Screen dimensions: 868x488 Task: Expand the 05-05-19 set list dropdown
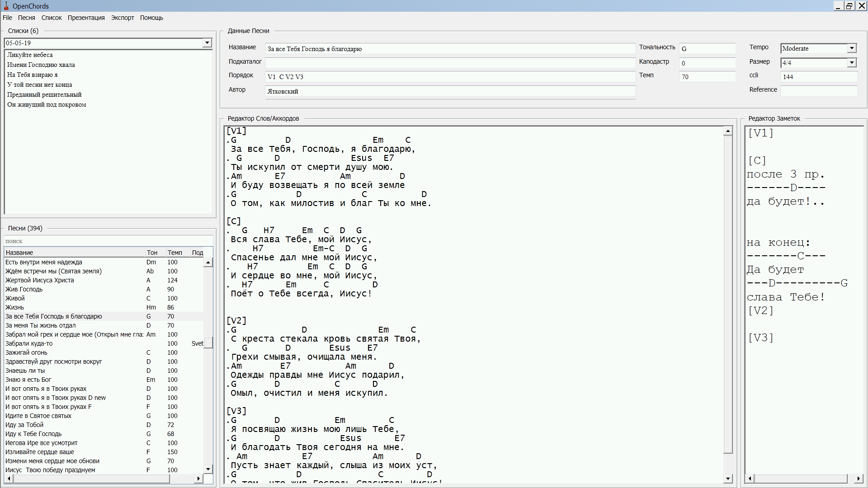pos(207,43)
